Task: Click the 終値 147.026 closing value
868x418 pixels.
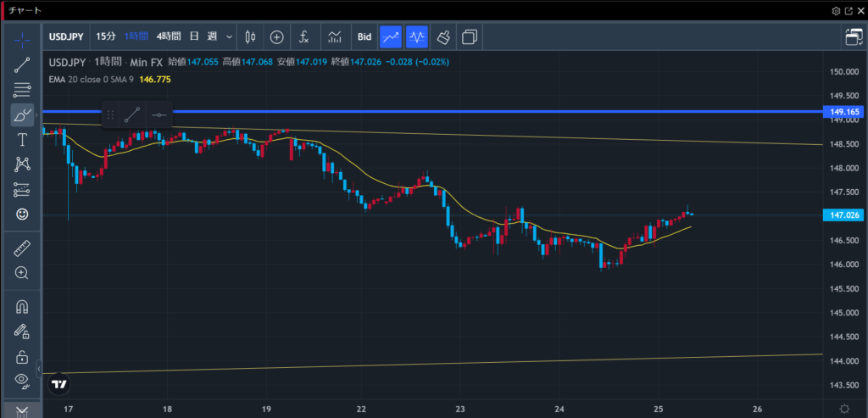Action: [x=356, y=62]
